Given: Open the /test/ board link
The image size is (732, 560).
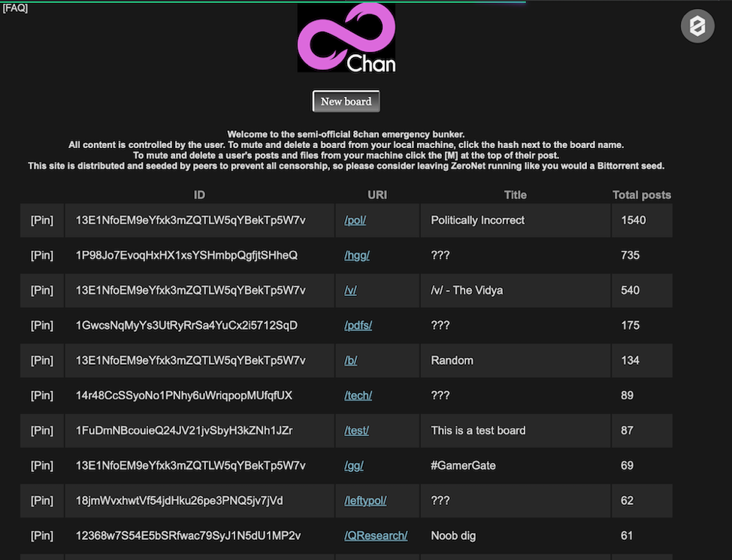Looking at the screenshot, I should [x=357, y=431].
